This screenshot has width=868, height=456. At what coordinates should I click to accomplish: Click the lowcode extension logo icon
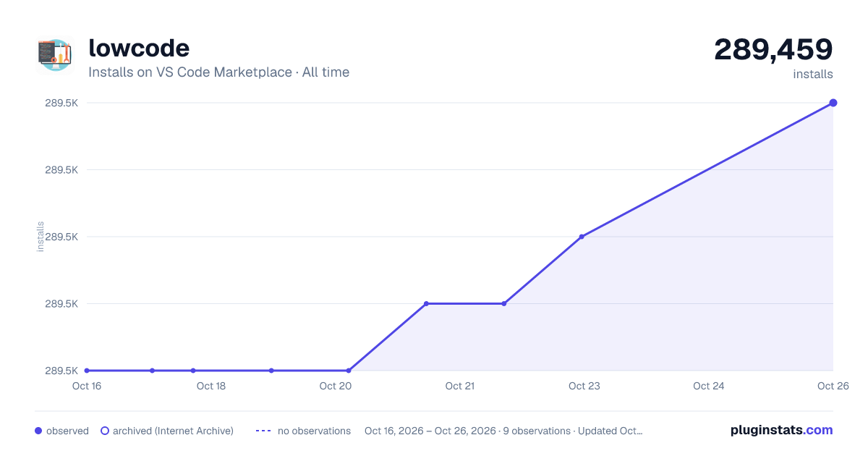click(55, 55)
